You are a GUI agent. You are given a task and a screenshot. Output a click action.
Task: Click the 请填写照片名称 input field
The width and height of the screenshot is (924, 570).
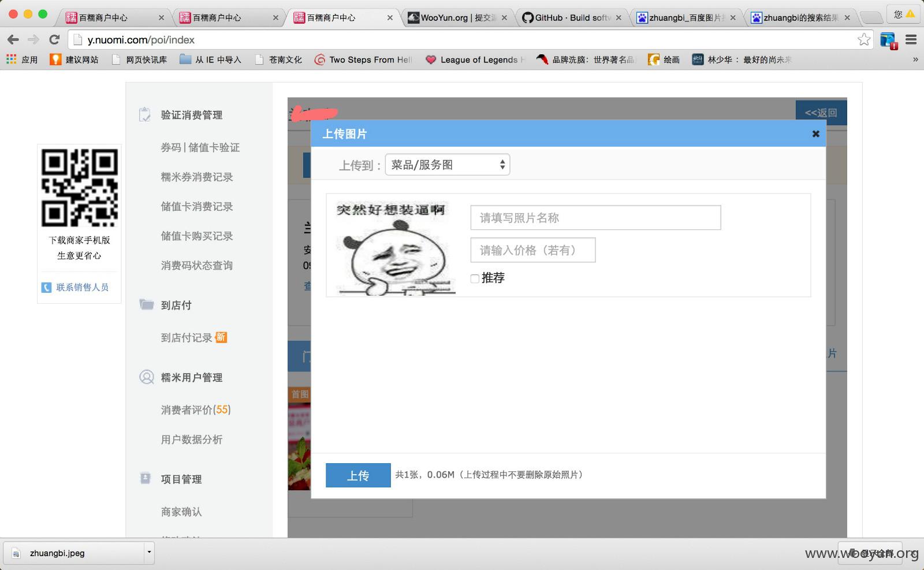coord(595,218)
